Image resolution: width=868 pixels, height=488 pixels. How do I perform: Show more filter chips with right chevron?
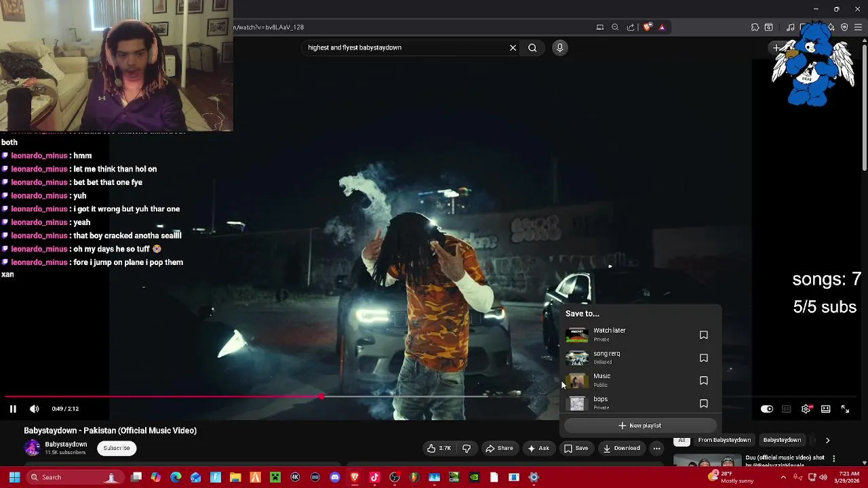[x=827, y=440]
